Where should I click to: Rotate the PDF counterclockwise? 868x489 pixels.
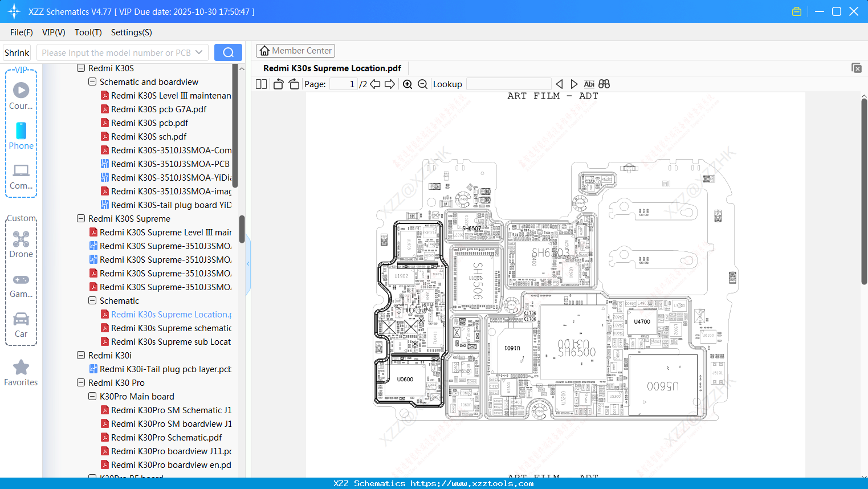click(x=278, y=84)
